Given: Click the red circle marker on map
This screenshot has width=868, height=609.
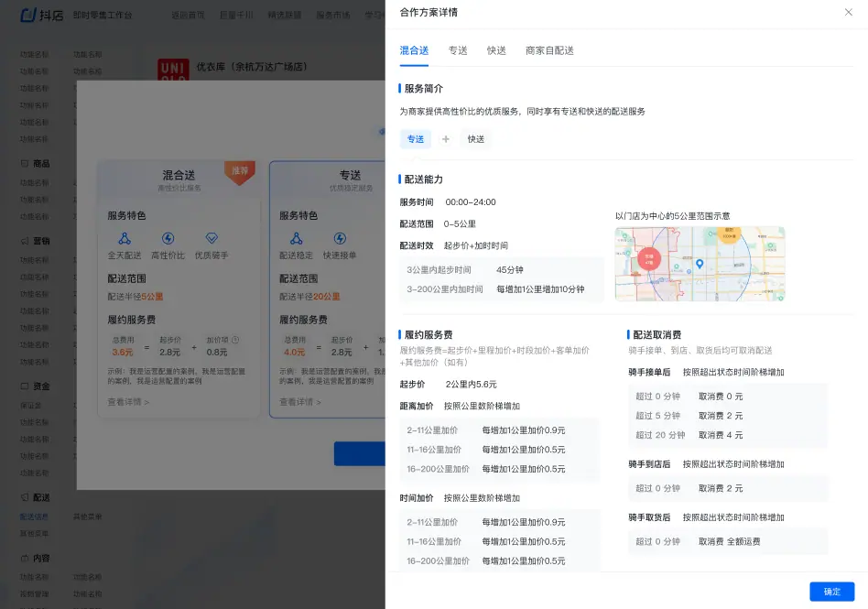Looking at the screenshot, I should pyautogui.click(x=649, y=258).
